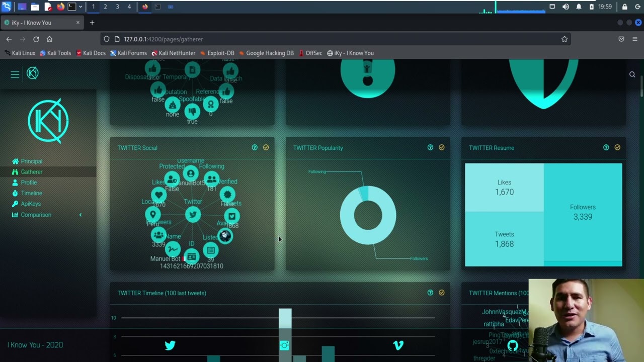The height and width of the screenshot is (362, 644).
Task: Click validation check on TWITTER Social card
Action: point(266,147)
